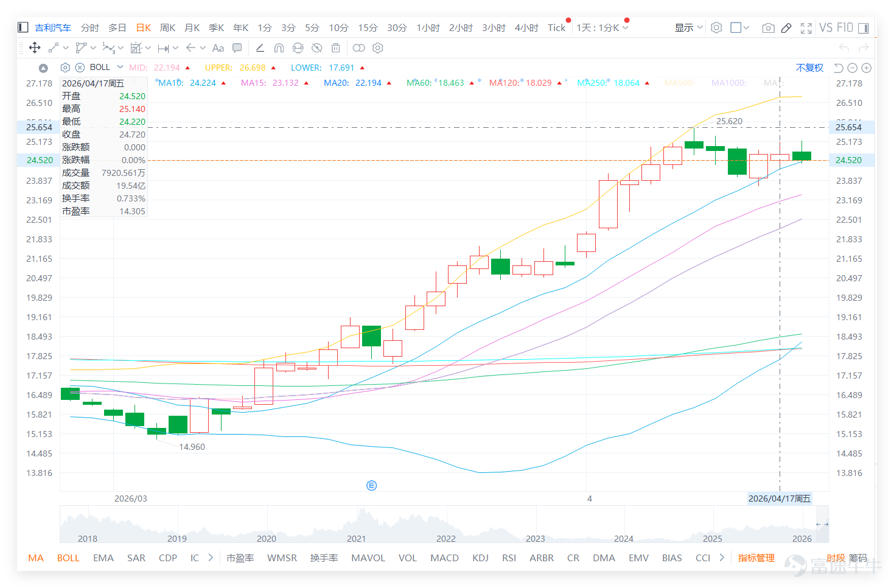Toggle the VOL sub-indicator
Viewport: 894px width, 588px height.
click(407, 558)
